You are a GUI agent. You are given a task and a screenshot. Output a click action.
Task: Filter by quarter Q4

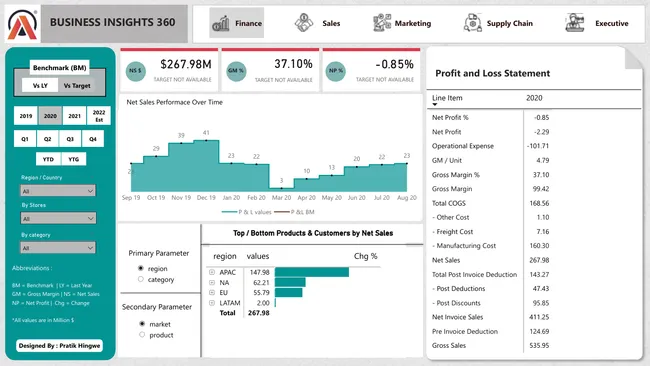pyautogui.click(x=93, y=139)
